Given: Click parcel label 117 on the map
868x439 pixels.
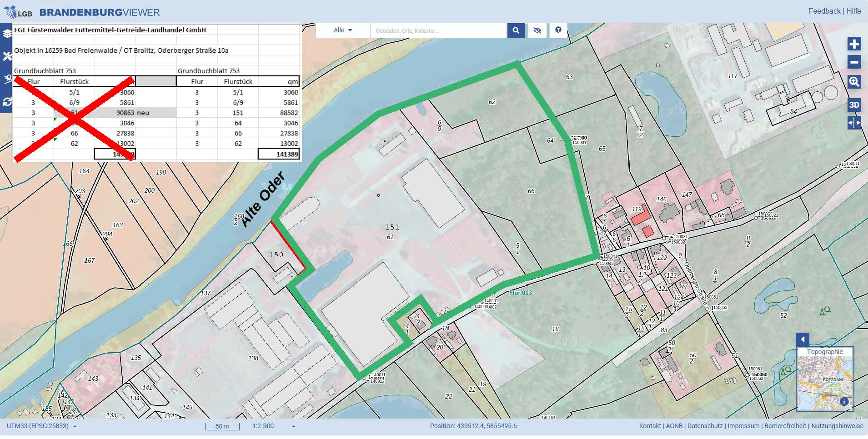Looking at the screenshot, I should point(733,76).
